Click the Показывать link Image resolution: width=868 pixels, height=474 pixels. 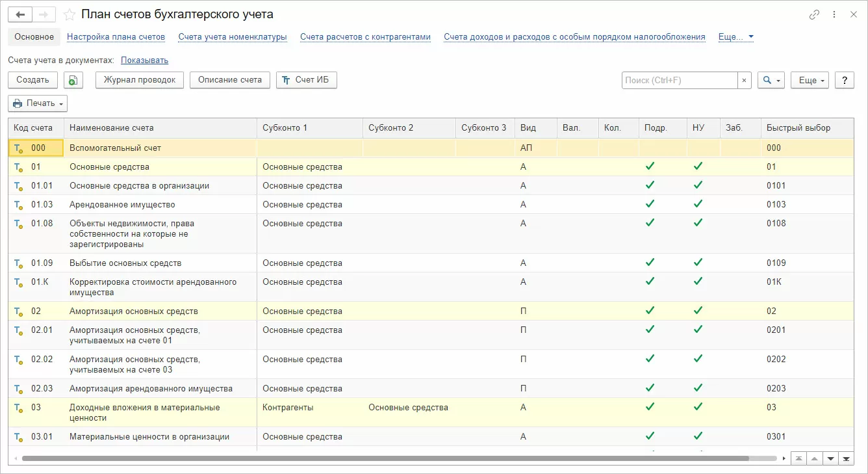[x=144, y=60]
